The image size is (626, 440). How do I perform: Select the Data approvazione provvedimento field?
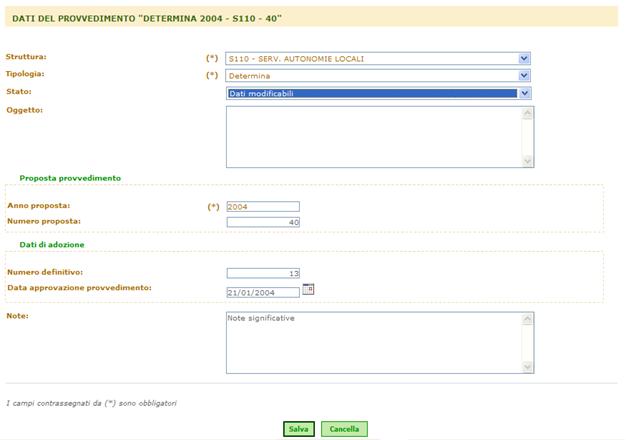[x=263, y=292]
